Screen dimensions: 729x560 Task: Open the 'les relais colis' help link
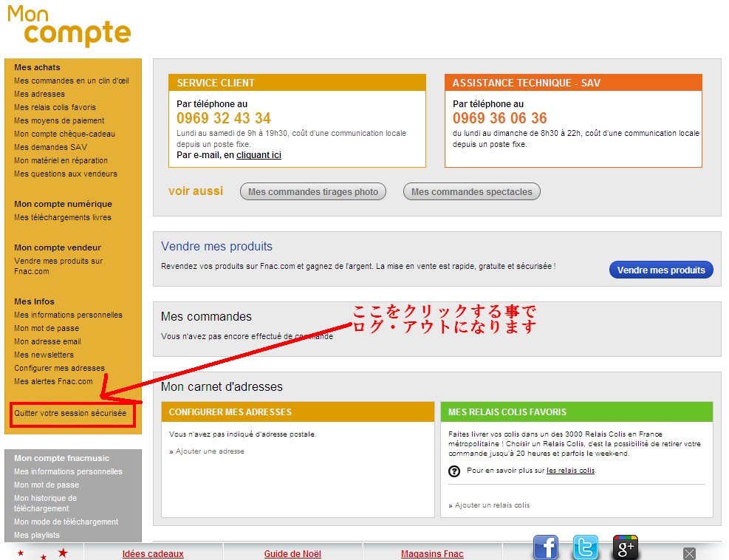click(570, 470)
